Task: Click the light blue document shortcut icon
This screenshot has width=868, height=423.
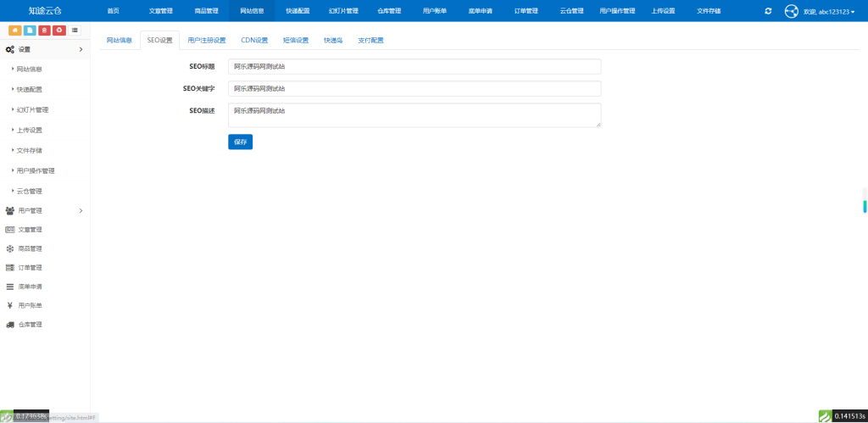Action: tap(30, 31)
